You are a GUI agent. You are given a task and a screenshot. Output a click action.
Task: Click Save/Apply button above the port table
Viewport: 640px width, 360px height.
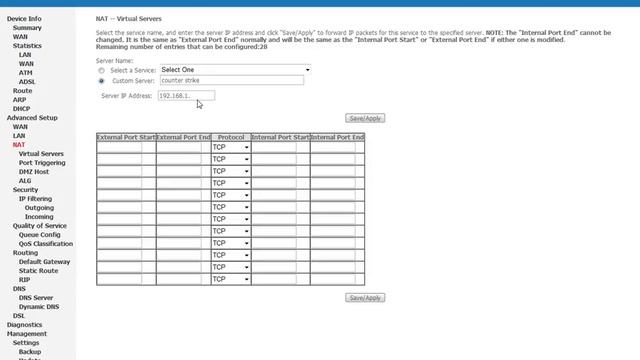pyautogui.click(x=365, y=118)
